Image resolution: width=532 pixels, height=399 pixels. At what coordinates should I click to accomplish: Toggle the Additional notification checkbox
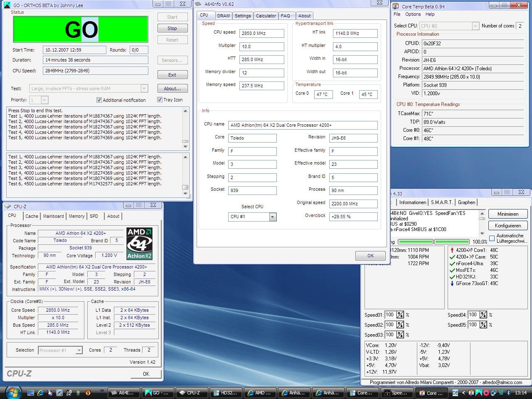[99, 100]
